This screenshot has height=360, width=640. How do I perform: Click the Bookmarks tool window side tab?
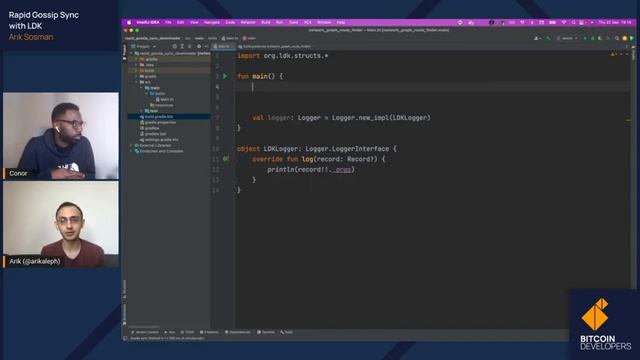pyautogui.click(x=124, y=314)
